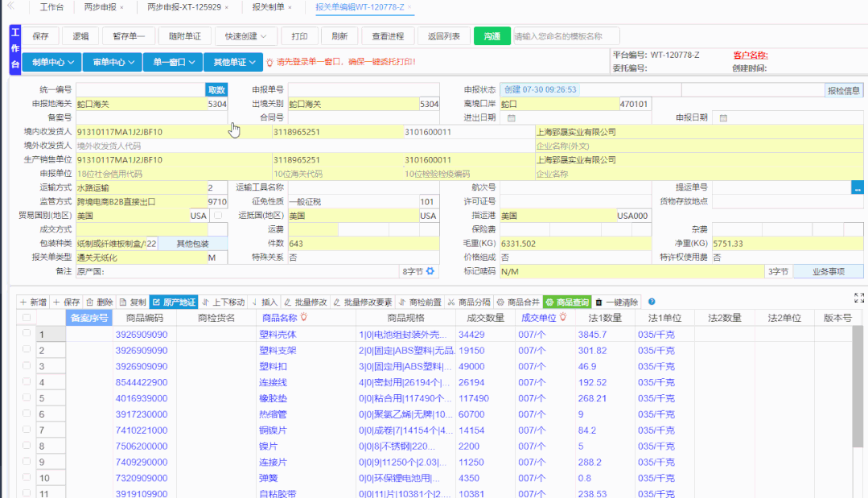The image size is (868, 498).
Task: Open the help icon next to 一键清除
Action: click(x=652, y=303)
